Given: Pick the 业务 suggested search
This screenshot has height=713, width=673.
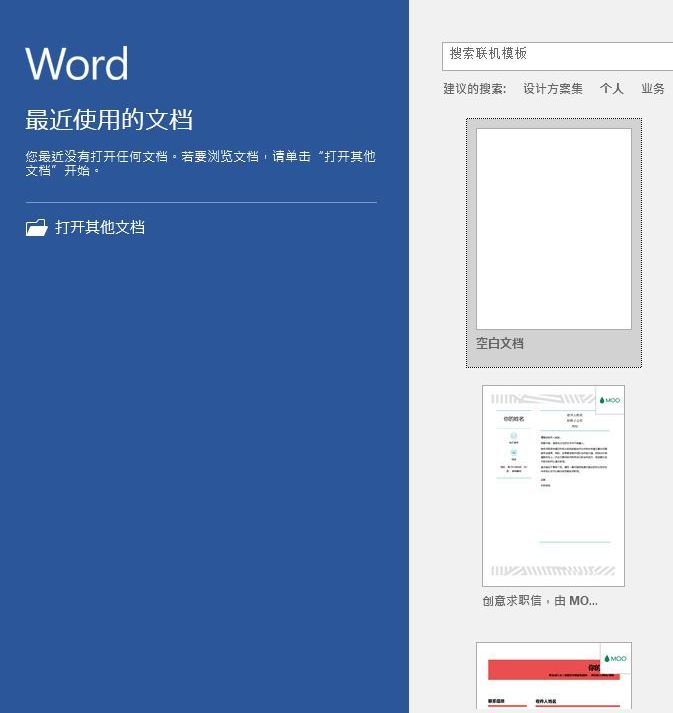Looking at the screenshot, I should point(652,89).
